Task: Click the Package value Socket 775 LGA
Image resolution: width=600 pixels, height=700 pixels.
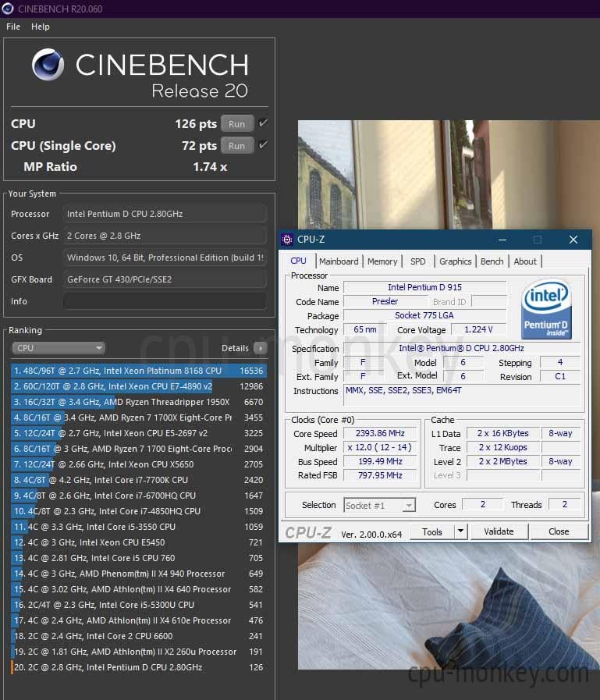Action: point(424,315)
